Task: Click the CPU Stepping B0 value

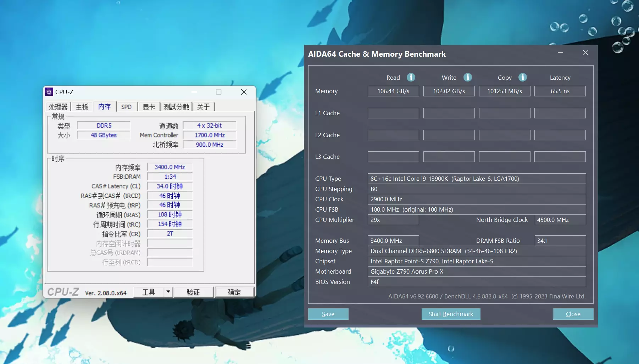Action: pyautogui.click(x=477, y=189)
